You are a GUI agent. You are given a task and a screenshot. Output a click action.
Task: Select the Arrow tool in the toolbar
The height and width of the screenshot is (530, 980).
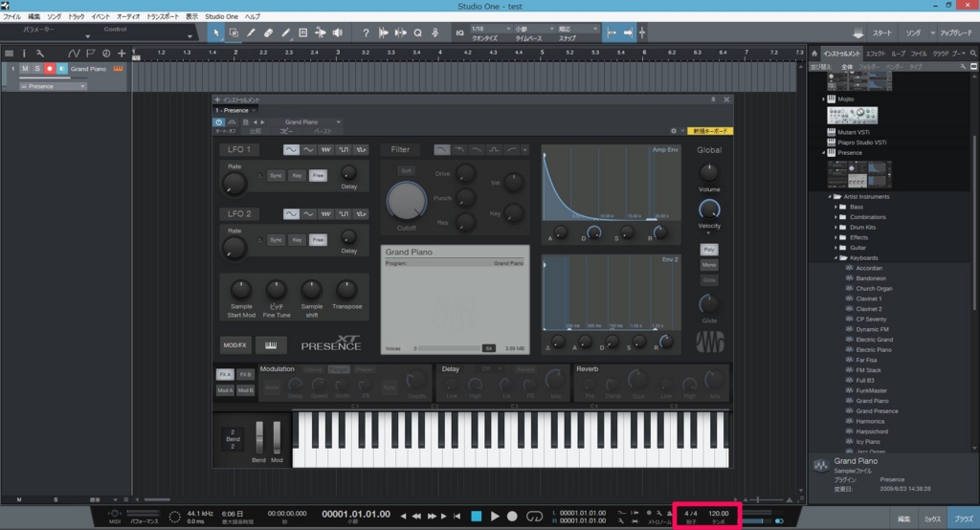pyautogui.click(x=216, y=33)
